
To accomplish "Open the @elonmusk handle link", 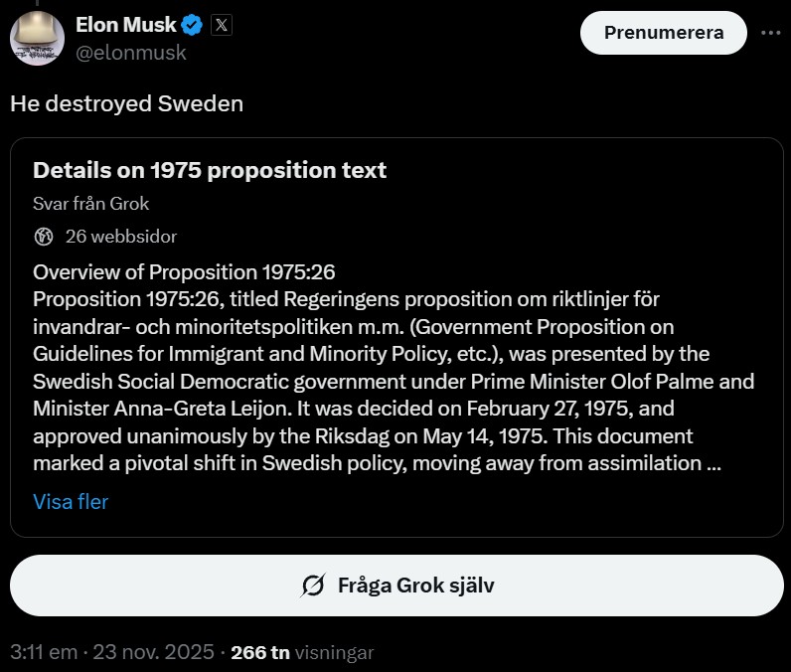I will pos(130,53).
